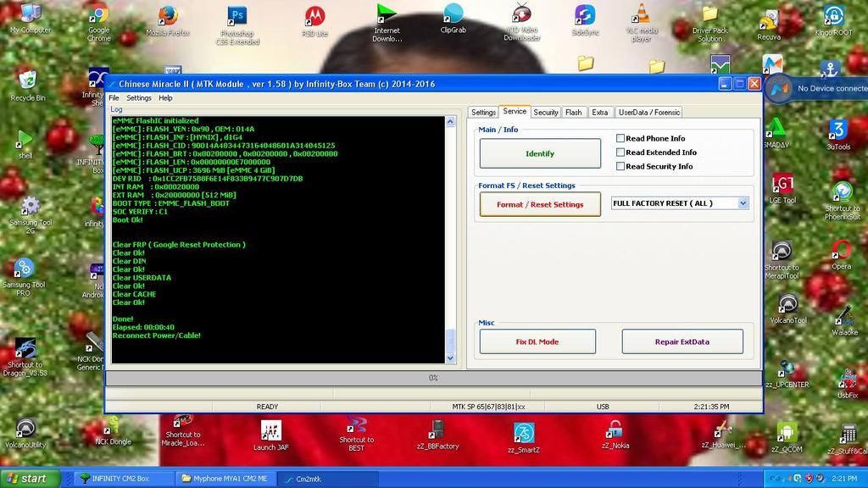Check the Read Security Info option

coord(620,166)
